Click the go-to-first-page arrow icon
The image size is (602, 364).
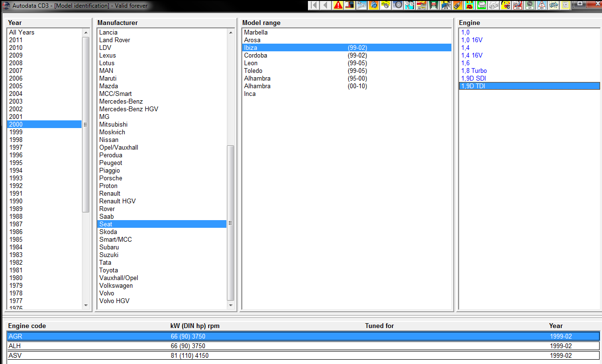tap(314, 5)
